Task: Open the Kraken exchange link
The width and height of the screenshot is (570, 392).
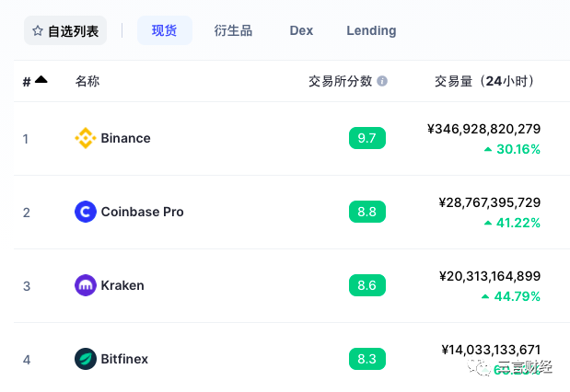Action: pos(122,285)
